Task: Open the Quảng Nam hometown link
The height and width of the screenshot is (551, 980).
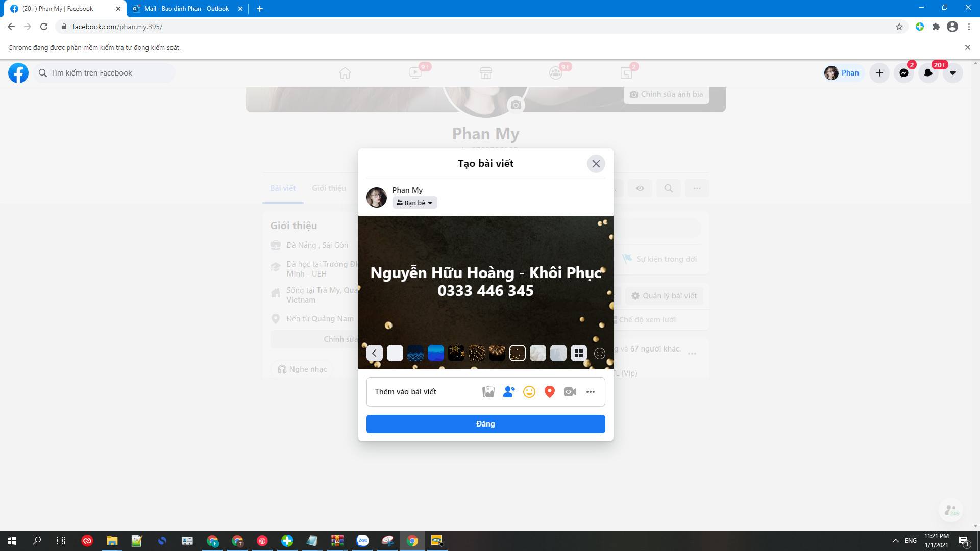Action: pyautogui.click(x=332, y=319)
